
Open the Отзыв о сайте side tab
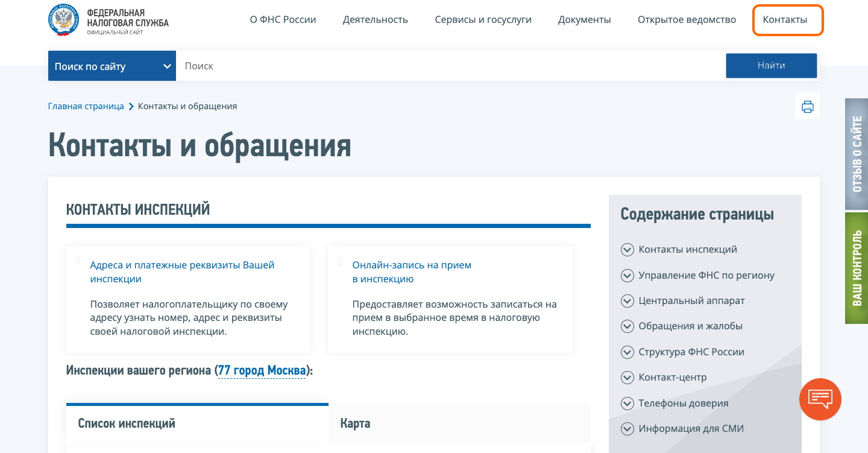click(857, 154)
